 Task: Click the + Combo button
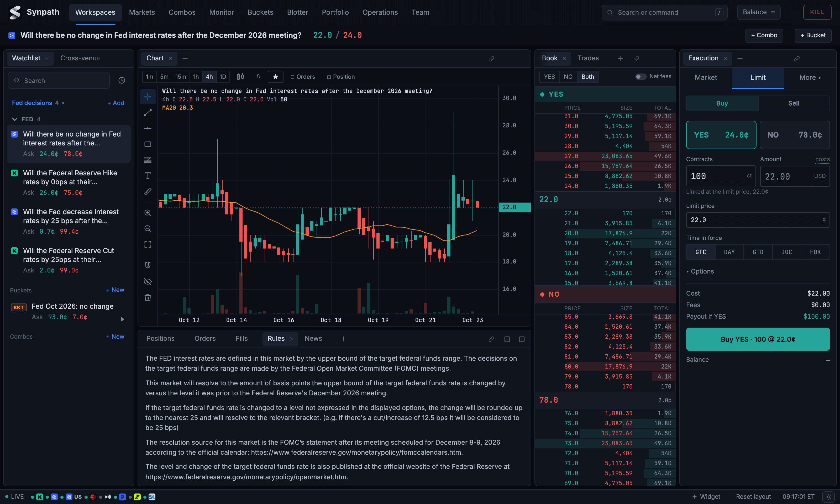pos(764,35)
